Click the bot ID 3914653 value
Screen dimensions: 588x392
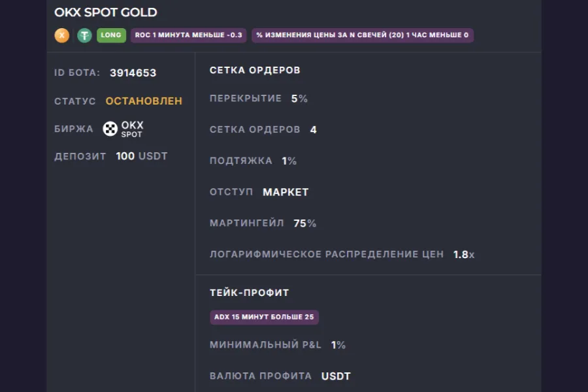[x=133, y=73]
